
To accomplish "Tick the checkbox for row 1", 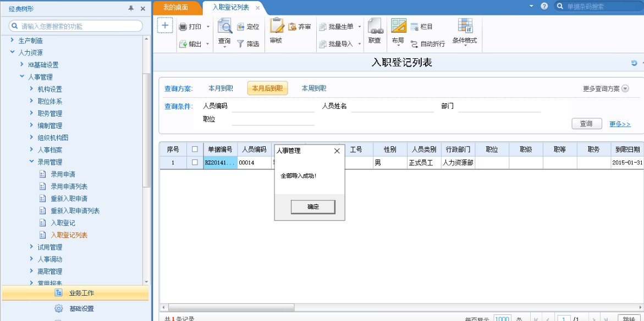I will [195, 162].
